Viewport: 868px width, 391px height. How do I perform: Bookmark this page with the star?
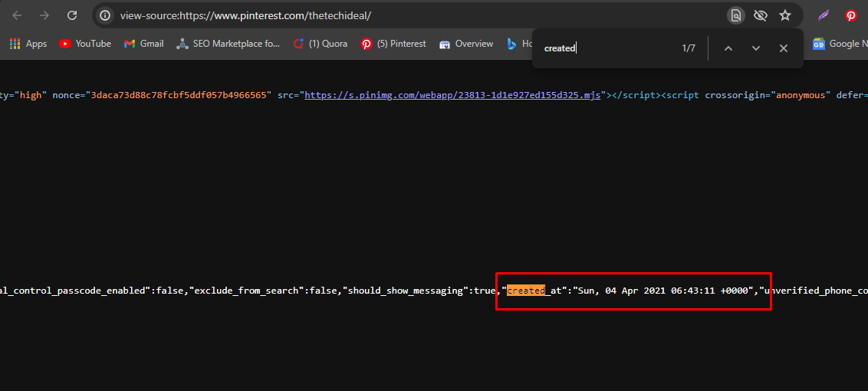(x=785, y=15)
